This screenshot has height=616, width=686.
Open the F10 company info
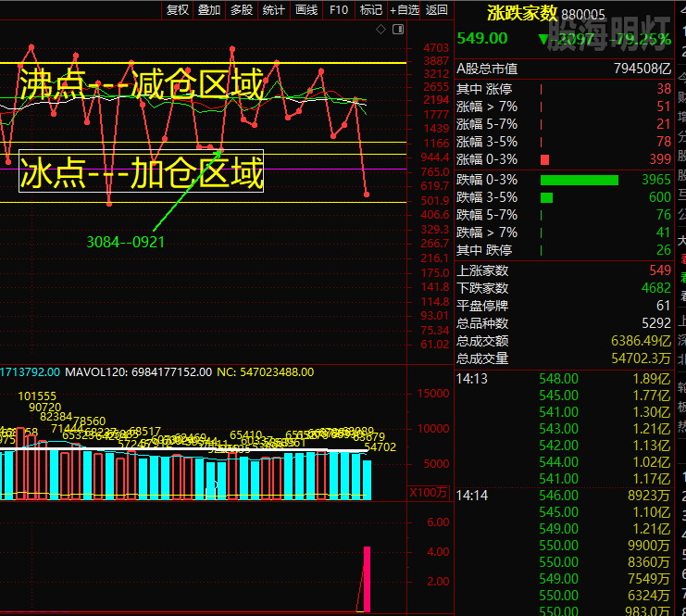[x=339, y=9]
